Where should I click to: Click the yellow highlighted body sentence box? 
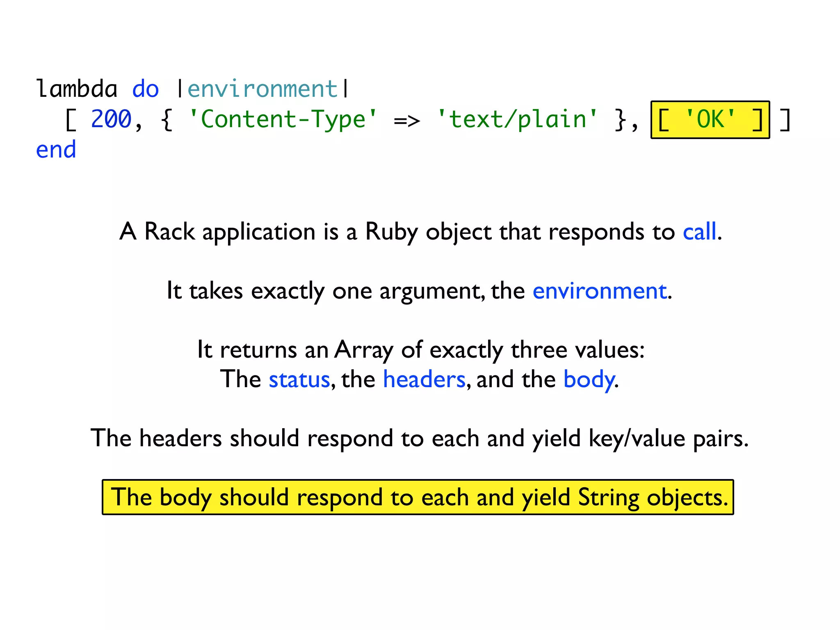pos(418,497)
